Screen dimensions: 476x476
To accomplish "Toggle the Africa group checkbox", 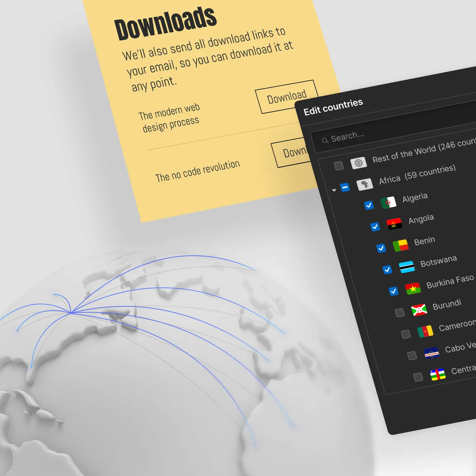I will tap(345, 187).
